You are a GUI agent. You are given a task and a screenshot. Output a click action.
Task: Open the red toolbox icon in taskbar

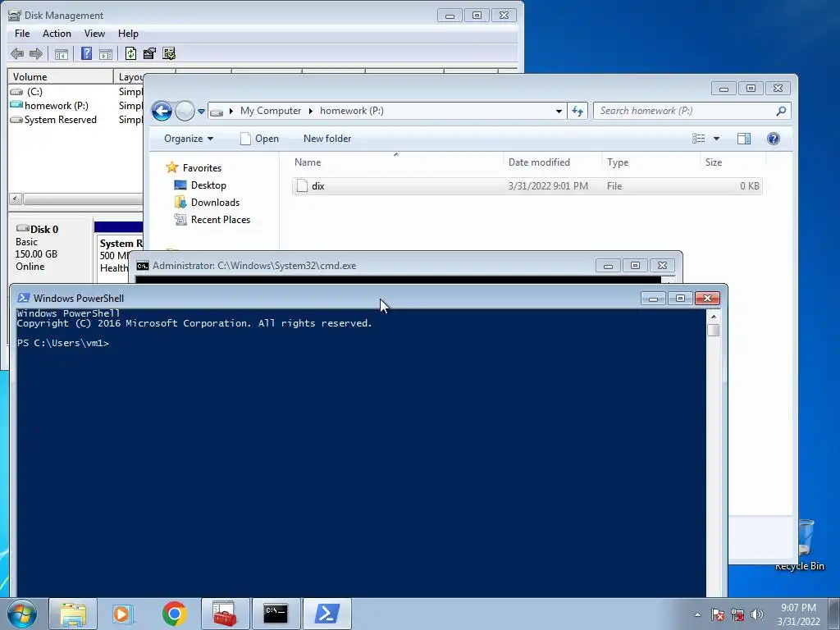[225, 614]
